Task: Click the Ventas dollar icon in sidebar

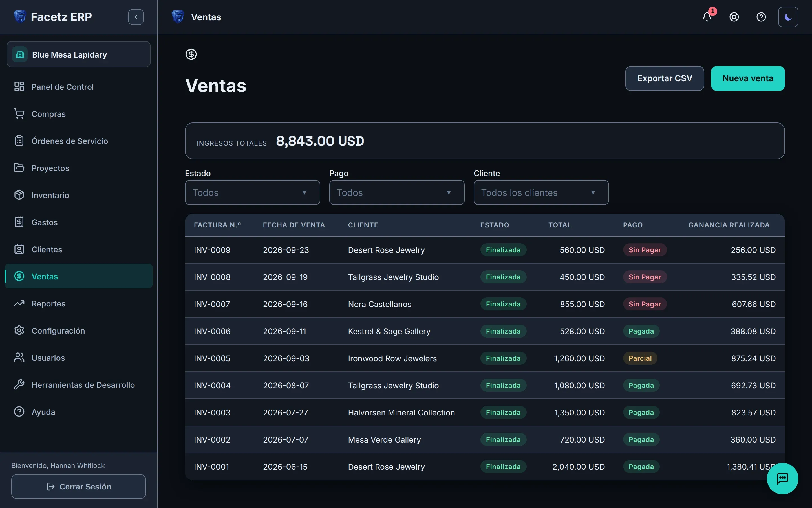Action: [19, 276]
